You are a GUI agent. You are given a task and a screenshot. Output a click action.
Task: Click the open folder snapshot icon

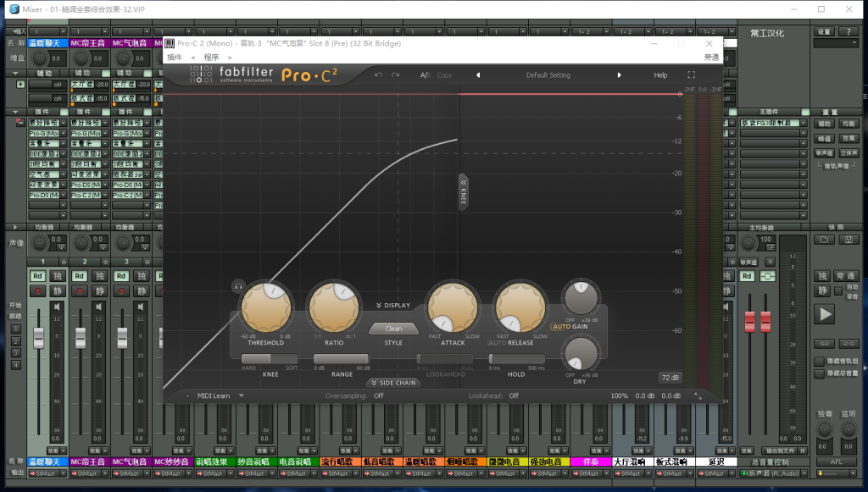pos(824,240)
